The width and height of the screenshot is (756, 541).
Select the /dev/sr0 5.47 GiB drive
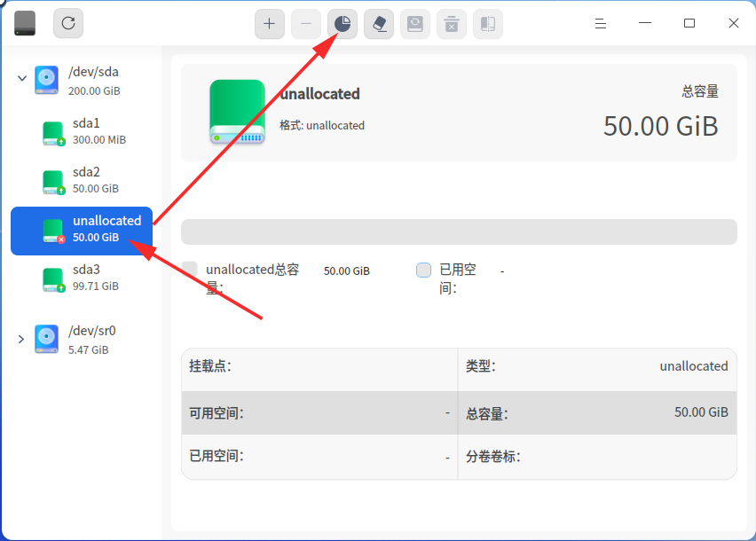click(82, 340)
